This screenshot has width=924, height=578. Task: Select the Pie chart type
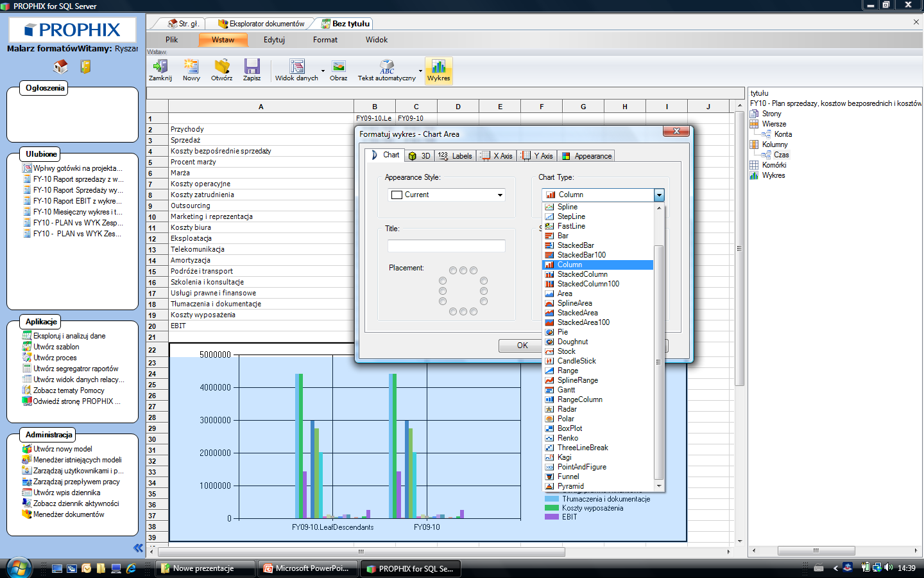(x=562, y=332)
